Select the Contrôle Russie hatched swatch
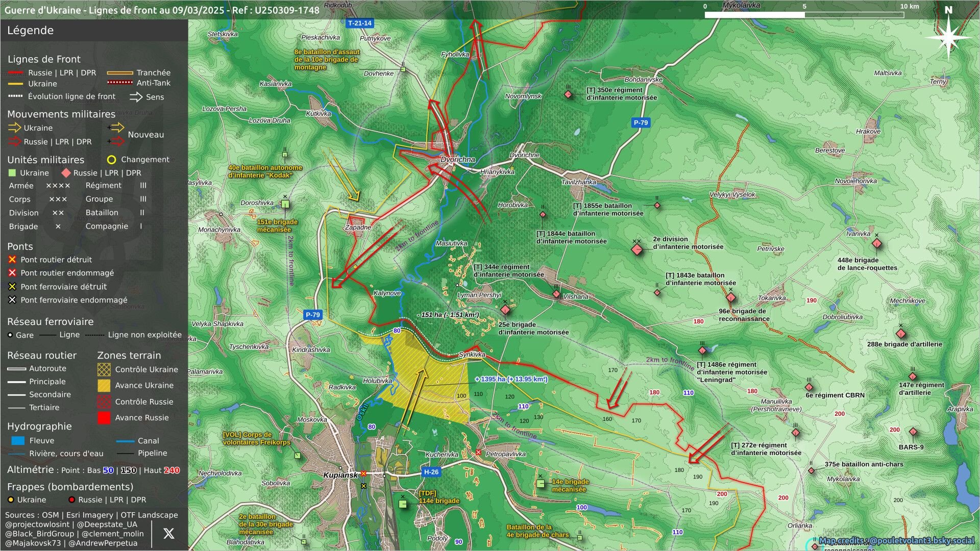980x551 pixels. pyautogui.click(x=104, y=402)
